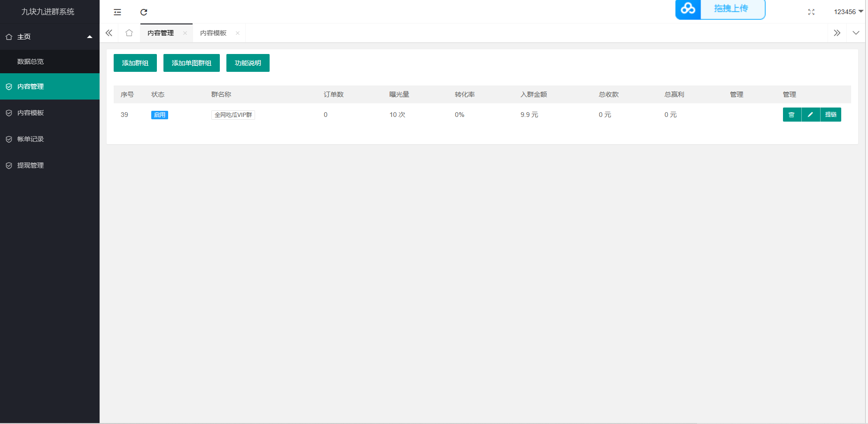This screenshot has height=424, width=868.
Task: Click the home tab icon
Action: (129, 33)
